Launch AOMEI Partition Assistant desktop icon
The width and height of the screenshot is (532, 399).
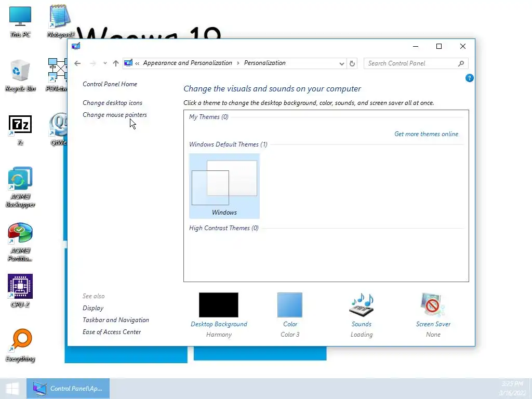pos(20,242)
